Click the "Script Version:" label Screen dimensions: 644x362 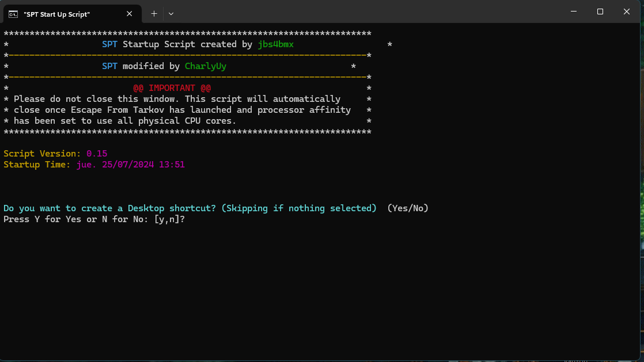pyautogui.click(x=42, y=154)
